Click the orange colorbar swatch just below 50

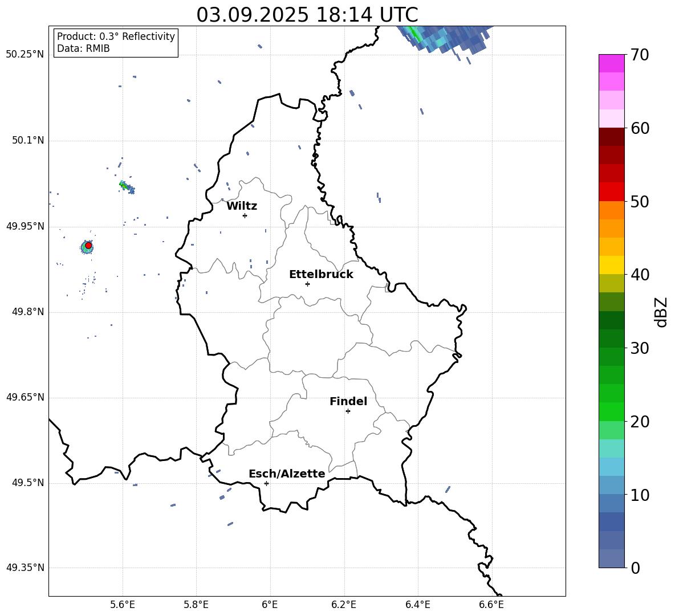tap(611, 210)
